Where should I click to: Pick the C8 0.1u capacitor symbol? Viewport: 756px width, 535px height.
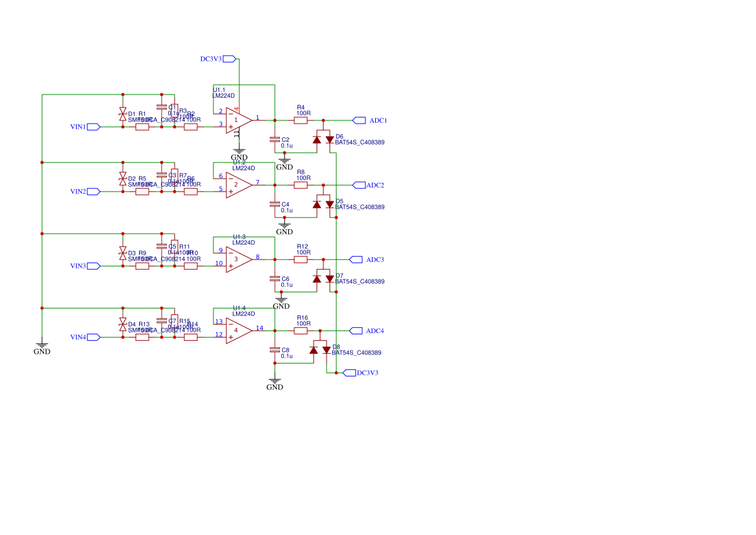point(275,350)
